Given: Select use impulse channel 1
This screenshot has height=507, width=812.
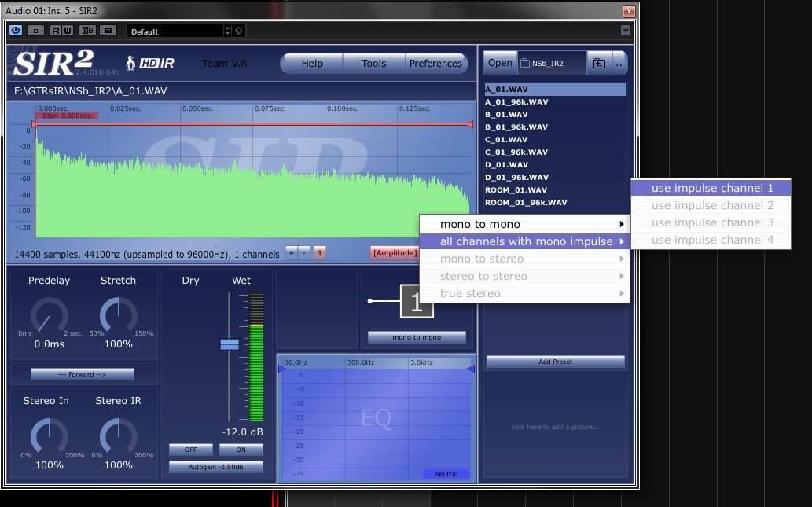Looking at the screenshot, I should coord(711,188).
